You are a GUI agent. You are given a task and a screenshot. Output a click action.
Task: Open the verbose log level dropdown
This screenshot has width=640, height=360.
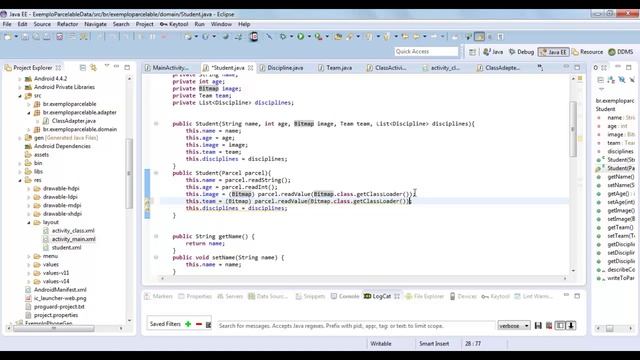(x=513, y=326)
